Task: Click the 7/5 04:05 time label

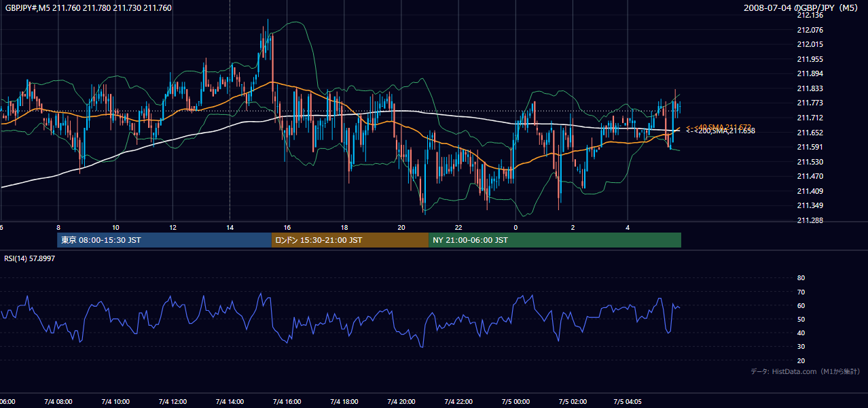Action: 628,402
